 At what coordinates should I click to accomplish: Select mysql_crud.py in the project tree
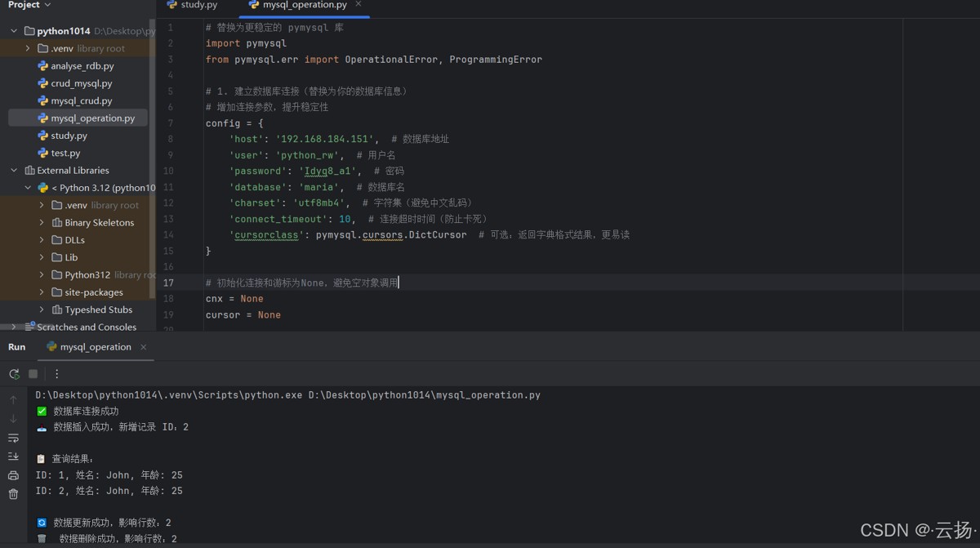point(81,100)
